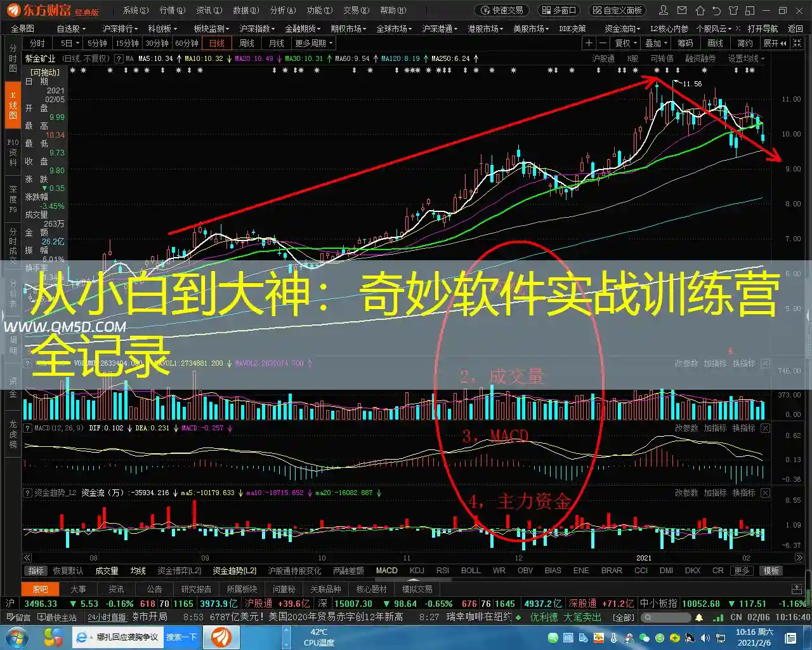
Task: Open 深度F9 sidebar view
Action: click(x=13, y=199)
